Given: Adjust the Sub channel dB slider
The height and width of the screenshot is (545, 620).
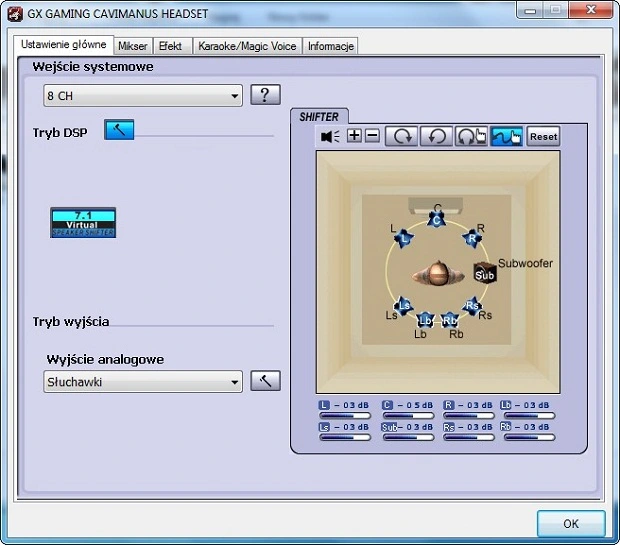Looking at the screenshot, I should (x=408, y=437).
